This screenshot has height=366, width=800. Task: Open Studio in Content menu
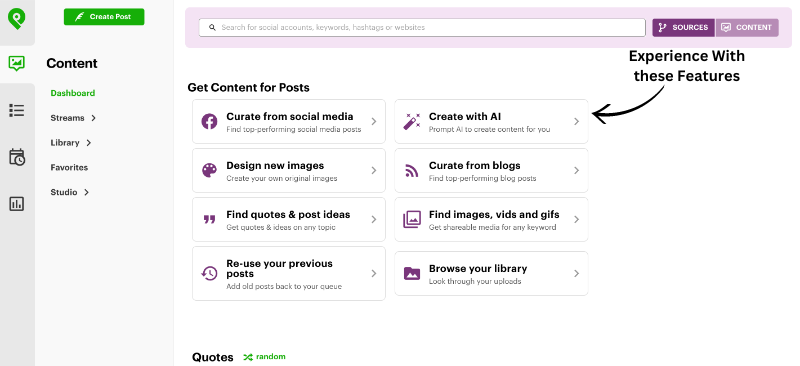click(64, 192)
